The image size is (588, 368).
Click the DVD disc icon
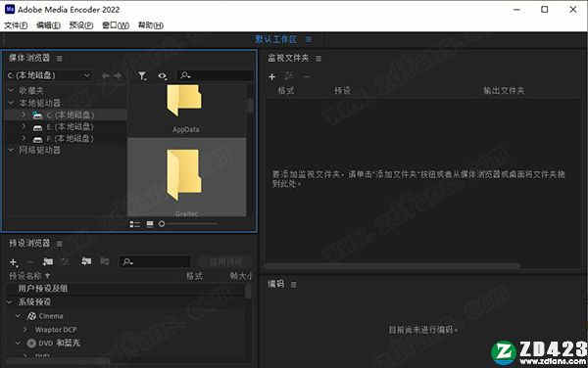(31, 343)
